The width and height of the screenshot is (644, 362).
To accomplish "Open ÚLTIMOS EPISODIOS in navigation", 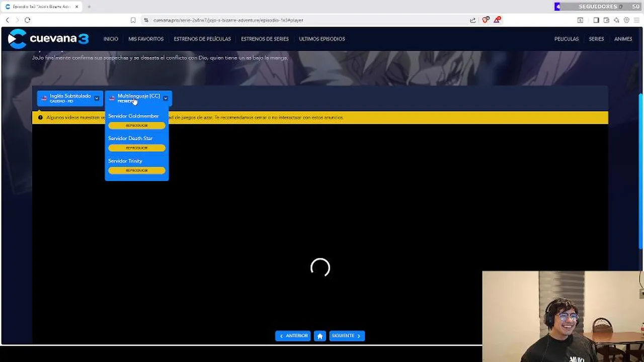I will [322, 39].
